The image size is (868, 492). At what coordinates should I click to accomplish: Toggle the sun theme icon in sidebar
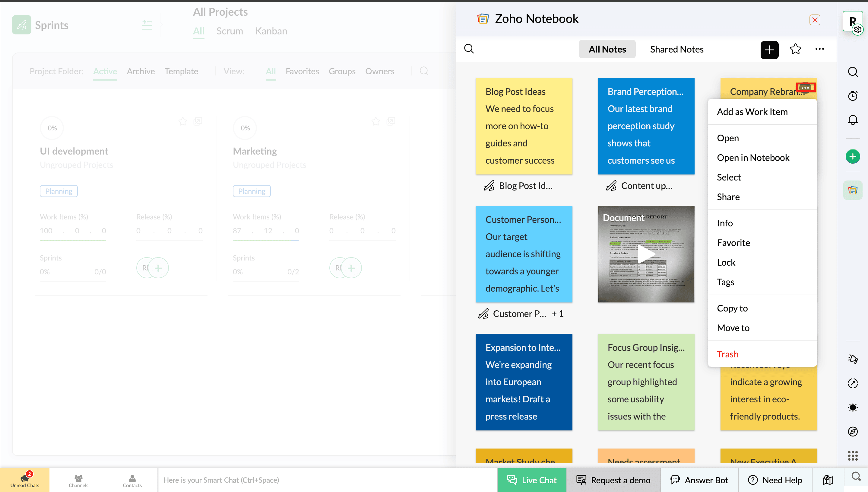point(853,407)
